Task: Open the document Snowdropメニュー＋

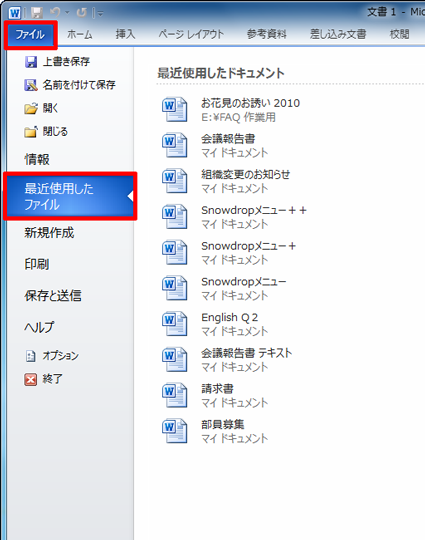Action: tap(249, 246)
